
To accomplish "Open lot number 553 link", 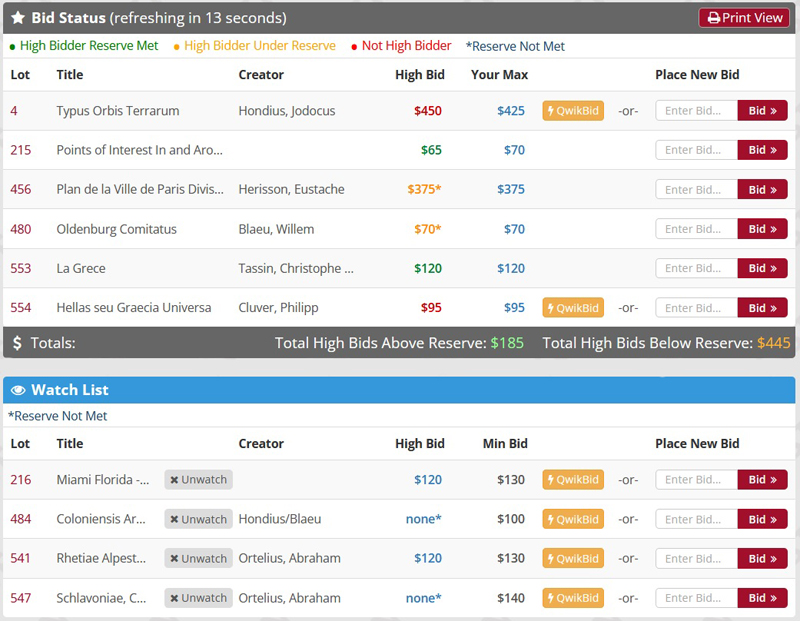I will coord(21,268).
